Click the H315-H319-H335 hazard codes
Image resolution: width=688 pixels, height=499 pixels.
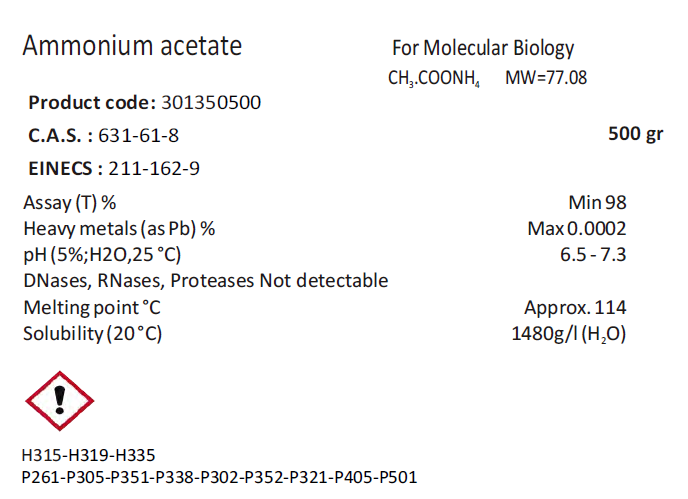88,455
